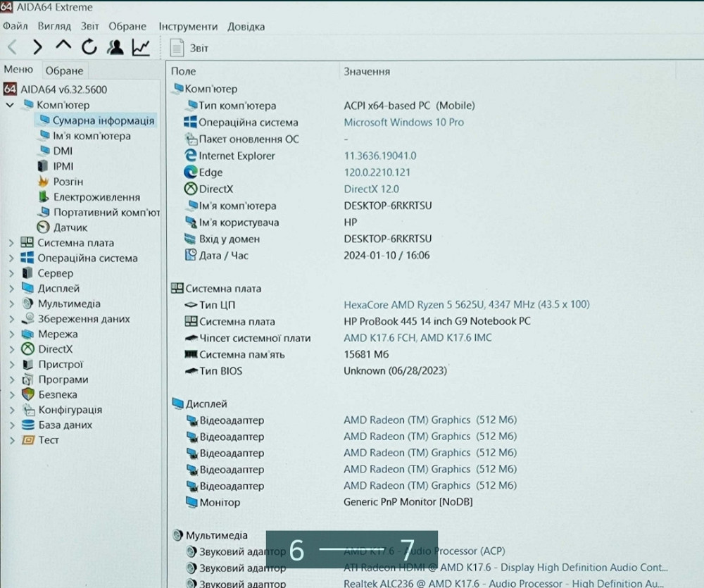Viewport: 704px width, 588px height.
Task: Click the Звіт report toolbar button
Action: (190, 48)
